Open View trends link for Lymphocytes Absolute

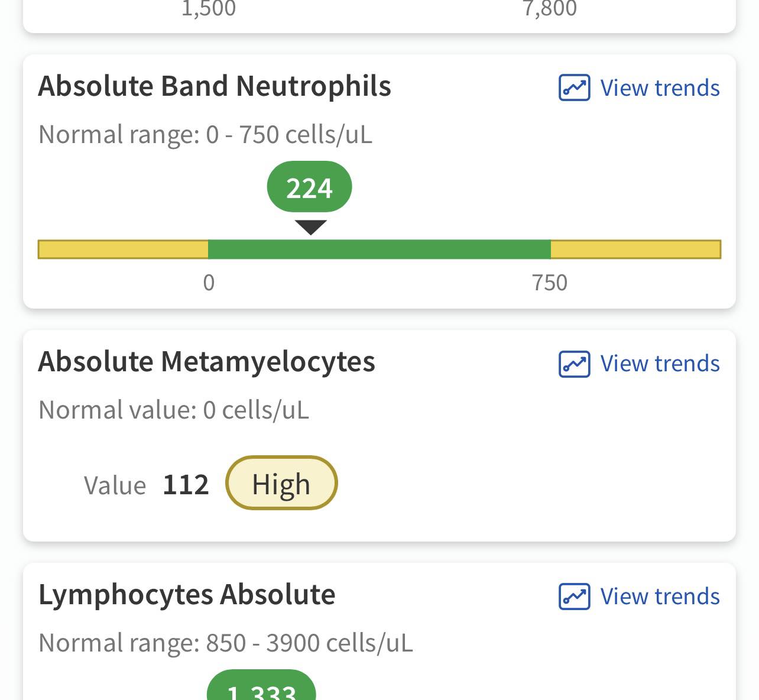[x=660, y=597]
